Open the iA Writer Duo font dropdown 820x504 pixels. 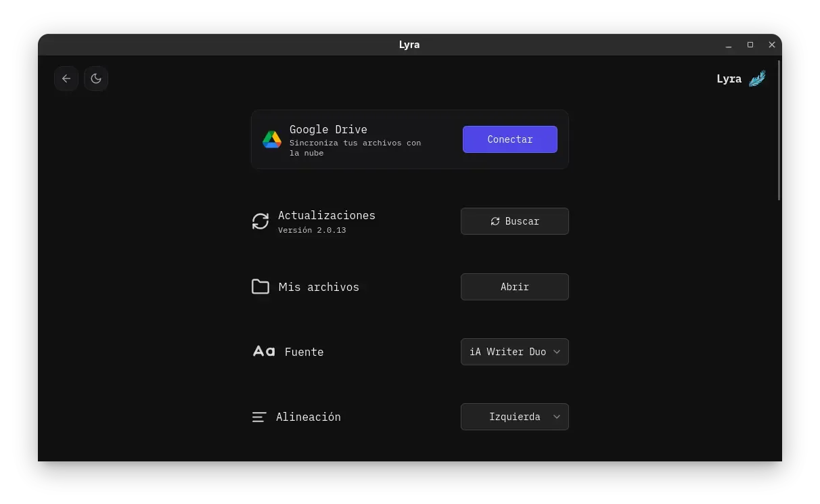tap(515, 352)
